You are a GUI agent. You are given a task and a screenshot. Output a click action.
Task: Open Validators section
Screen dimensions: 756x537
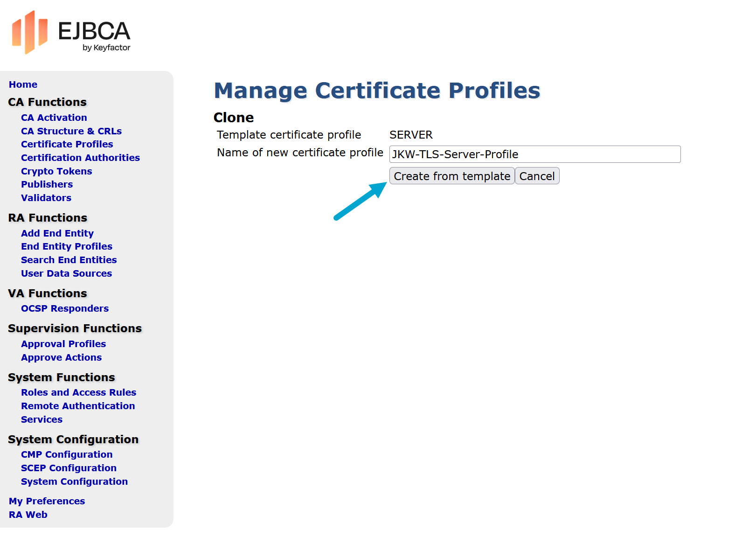pyautogui.click(x=46, y=198)
